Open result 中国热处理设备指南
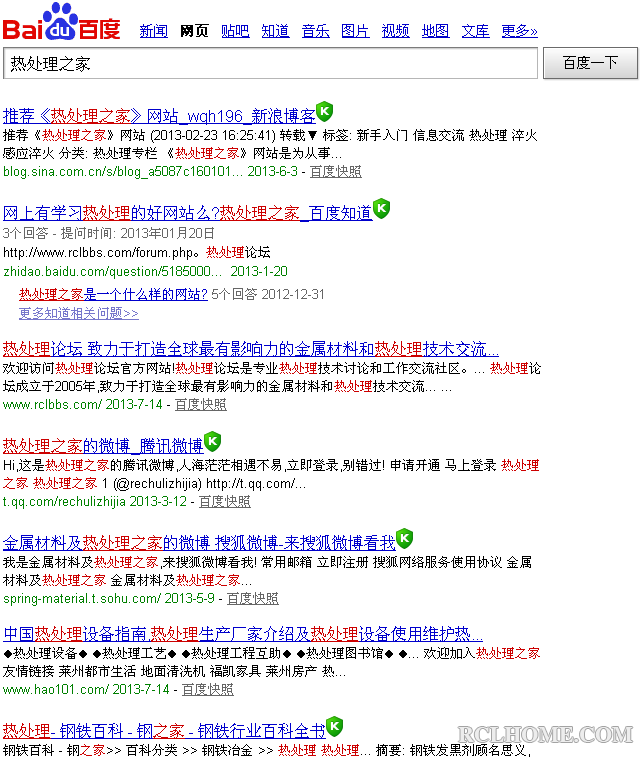The width and height of the screenshot is (641, 759). click(x=243, y=634)
